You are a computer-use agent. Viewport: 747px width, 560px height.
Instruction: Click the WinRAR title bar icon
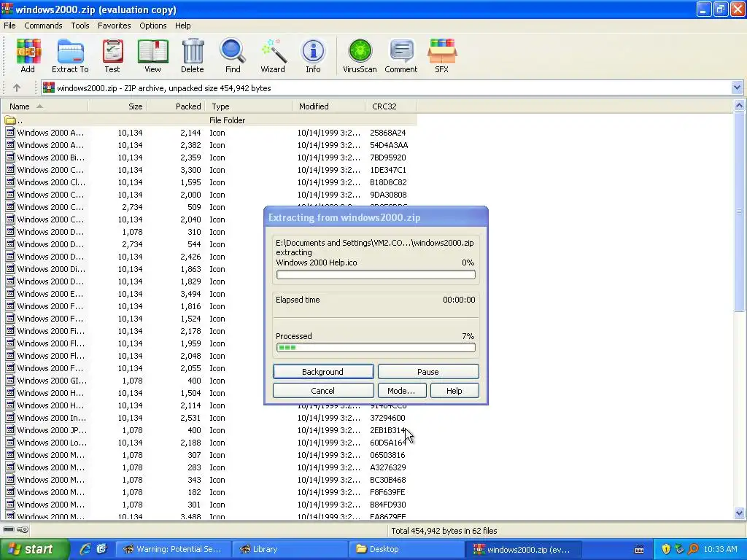(7, 9)
